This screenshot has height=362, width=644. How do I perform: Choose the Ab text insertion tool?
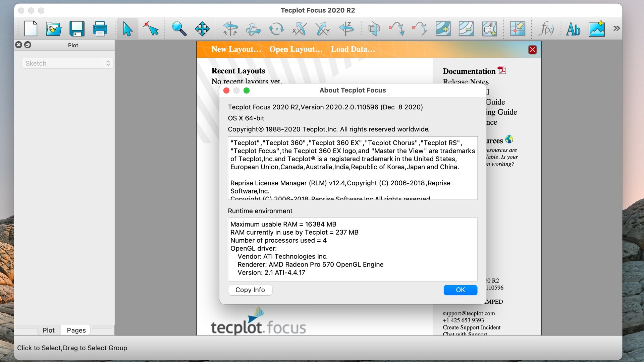click(x=573, y=28)
